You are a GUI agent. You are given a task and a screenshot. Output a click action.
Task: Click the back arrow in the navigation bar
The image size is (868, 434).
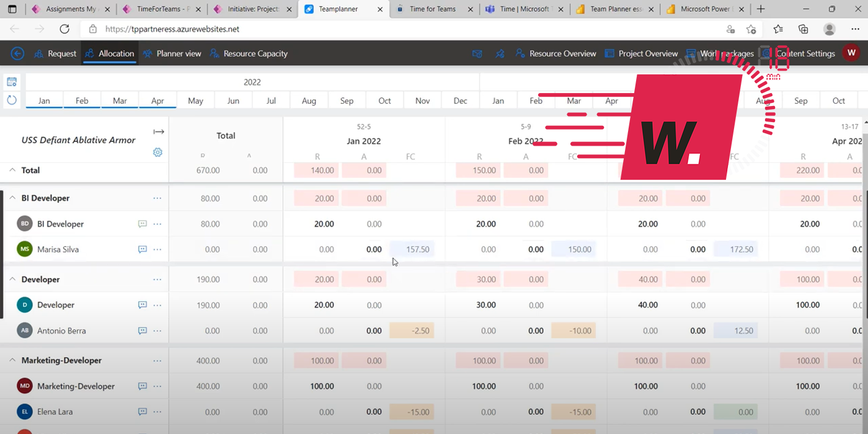pyautogui.click(x=17, y=53)
